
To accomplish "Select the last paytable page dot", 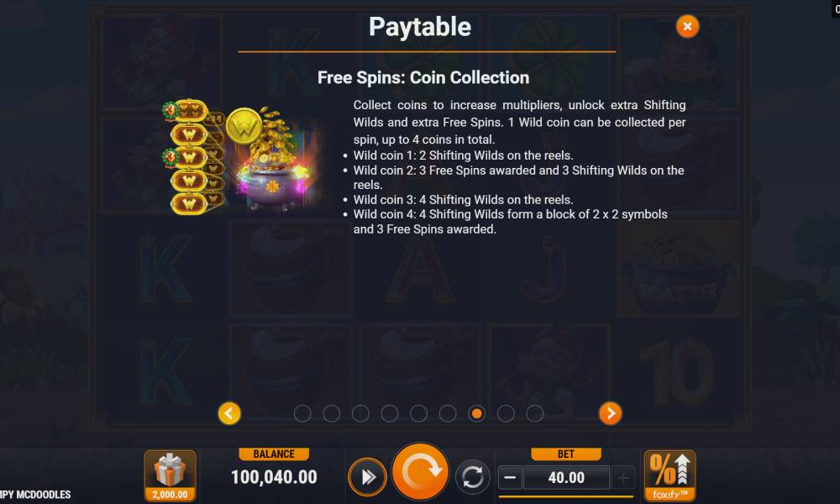I will [534, 413].
